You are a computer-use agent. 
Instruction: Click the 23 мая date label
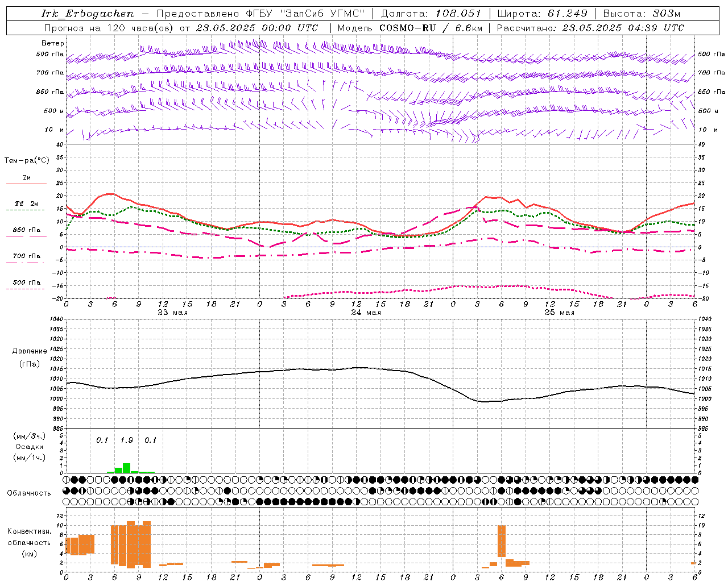click(172, 313)
